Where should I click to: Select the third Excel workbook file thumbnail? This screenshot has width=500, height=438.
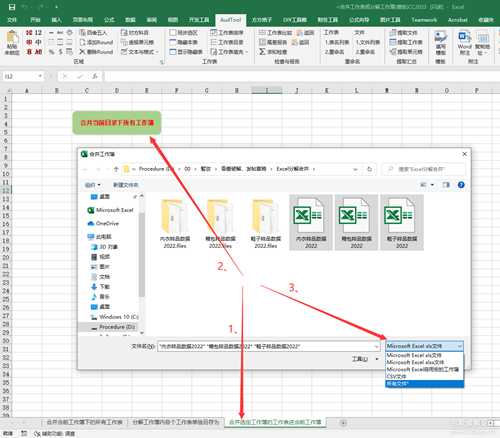[x=402, y=222]
